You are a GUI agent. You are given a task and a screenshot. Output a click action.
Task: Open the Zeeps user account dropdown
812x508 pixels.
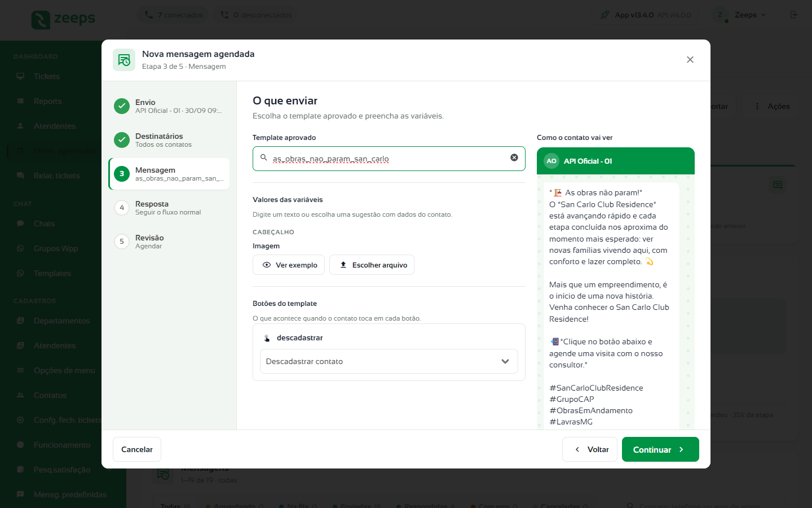click(740, 15)
